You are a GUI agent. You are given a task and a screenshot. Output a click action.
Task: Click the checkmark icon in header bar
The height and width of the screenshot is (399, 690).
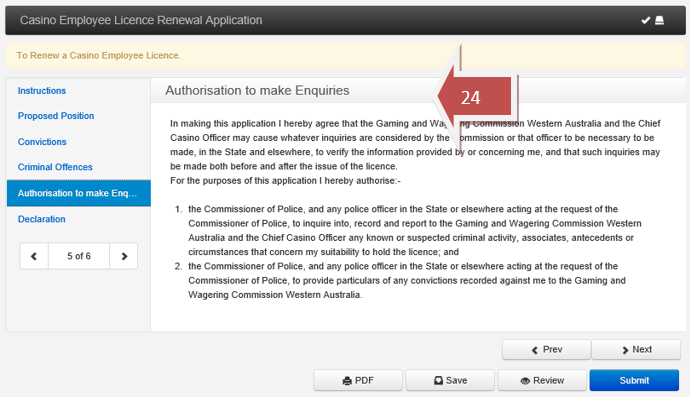646,20
